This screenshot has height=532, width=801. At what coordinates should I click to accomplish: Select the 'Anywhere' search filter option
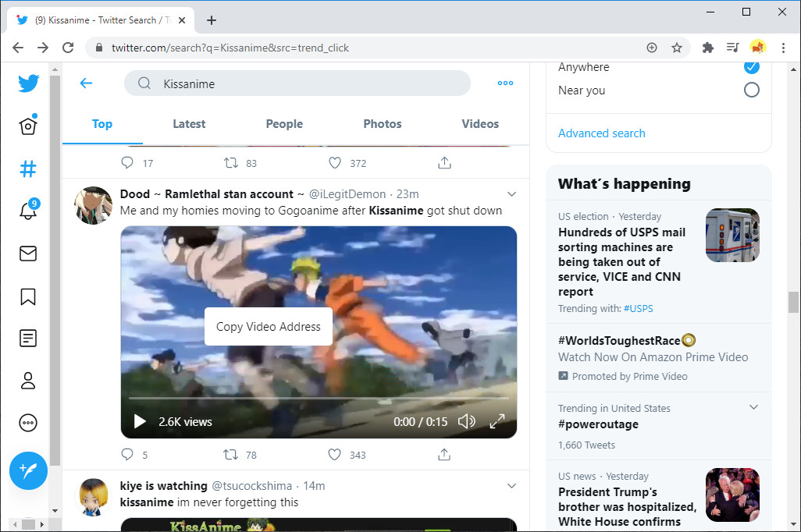(x=751, y=67)
